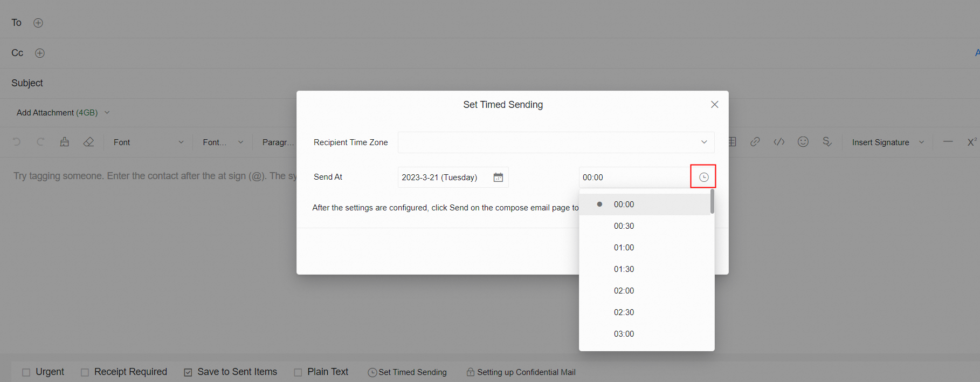Expand the Add Attachment dropdown arrow
This screenshot has height=382, width=980.
click(107, 113)
